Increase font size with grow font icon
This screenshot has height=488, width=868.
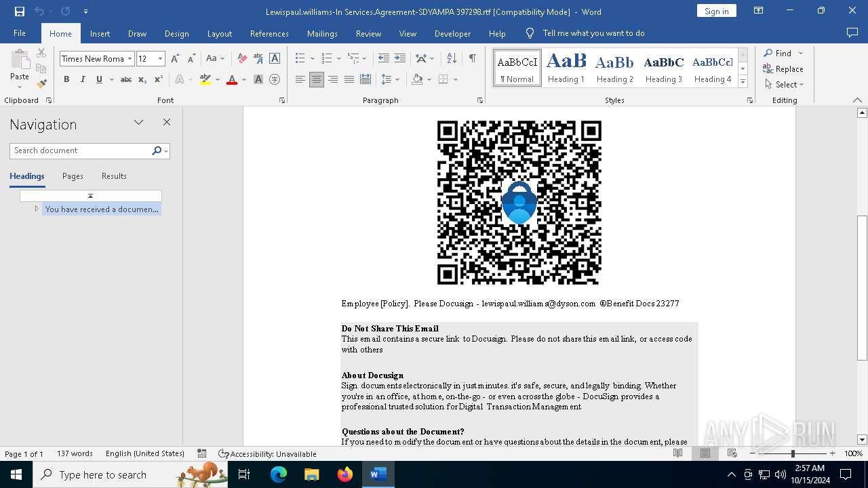pyautogui.click(x=176, y=59)
